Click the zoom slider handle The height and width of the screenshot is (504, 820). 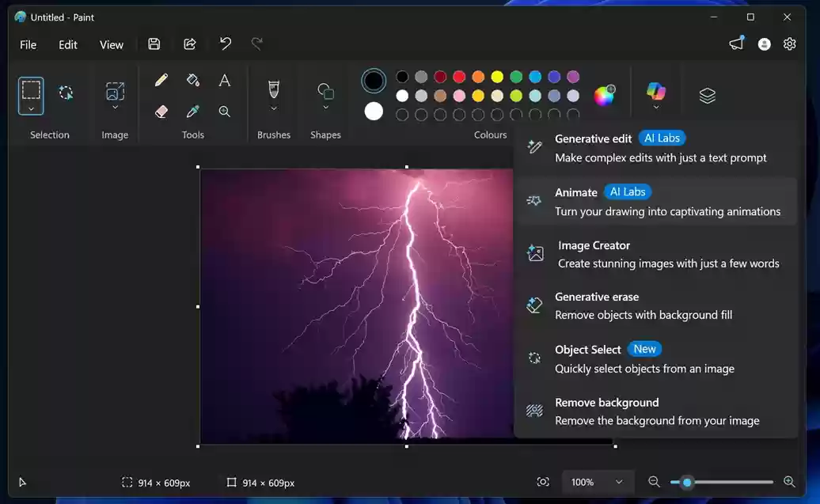tap(686, 482)
